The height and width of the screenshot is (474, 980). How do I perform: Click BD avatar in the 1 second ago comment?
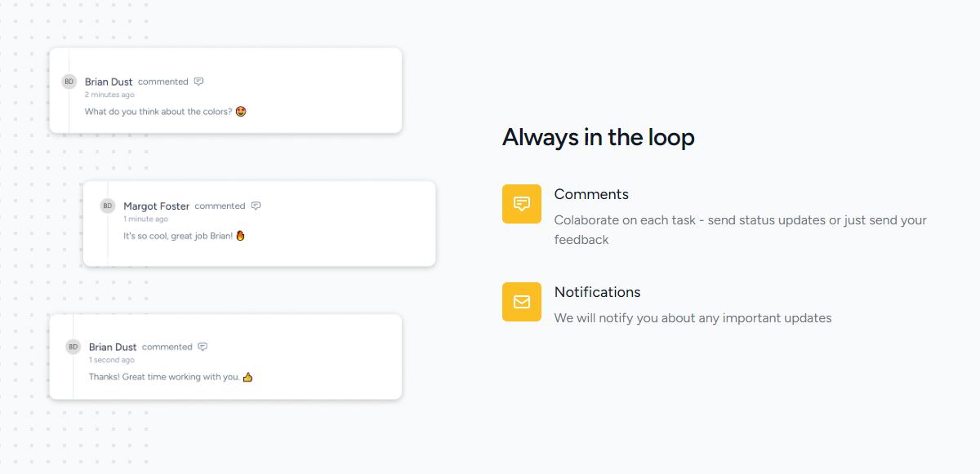[73, 347]
